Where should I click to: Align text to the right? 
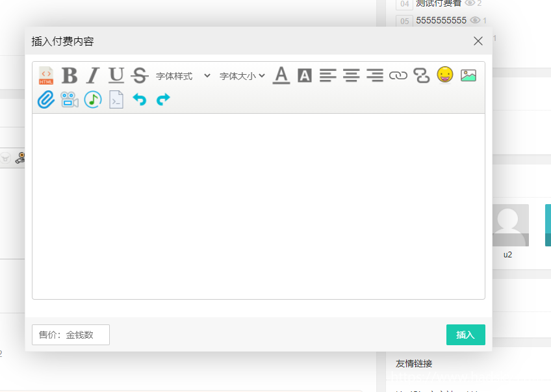pos(375,76)
